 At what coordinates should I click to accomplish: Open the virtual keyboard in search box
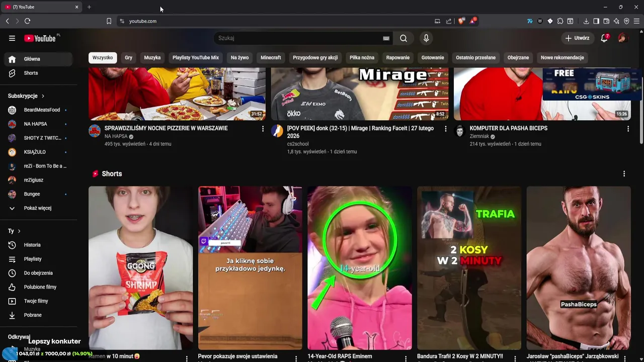[x=386, y=38]
